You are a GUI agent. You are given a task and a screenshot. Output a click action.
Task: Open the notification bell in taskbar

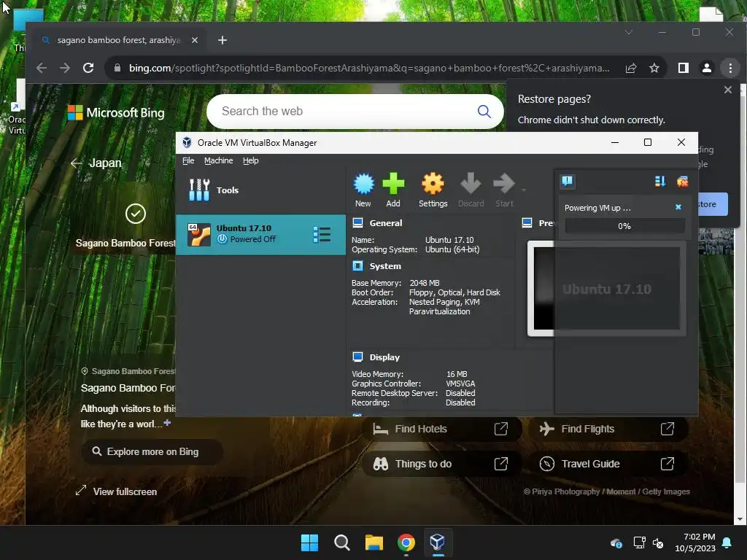coord(727,542)
